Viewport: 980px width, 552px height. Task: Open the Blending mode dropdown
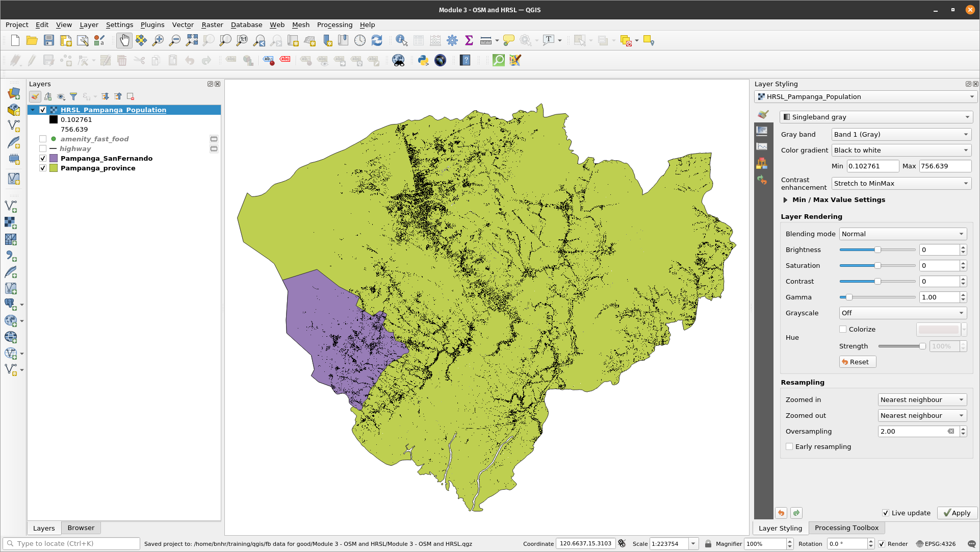tap(902, 234)
